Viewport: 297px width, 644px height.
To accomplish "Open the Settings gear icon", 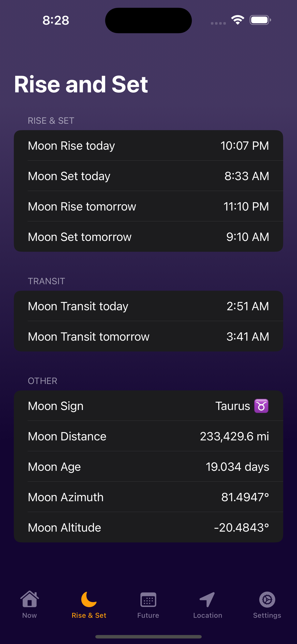I will (x=267, y=599).
